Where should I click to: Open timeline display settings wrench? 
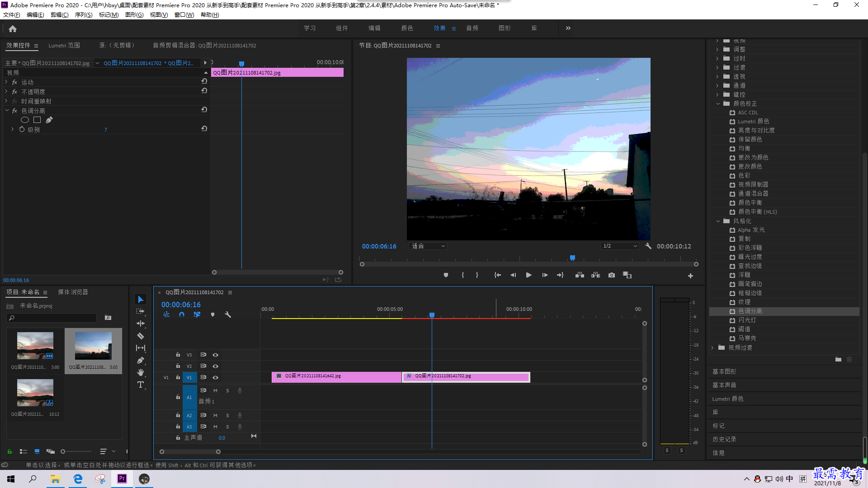[x=228, y=314]
